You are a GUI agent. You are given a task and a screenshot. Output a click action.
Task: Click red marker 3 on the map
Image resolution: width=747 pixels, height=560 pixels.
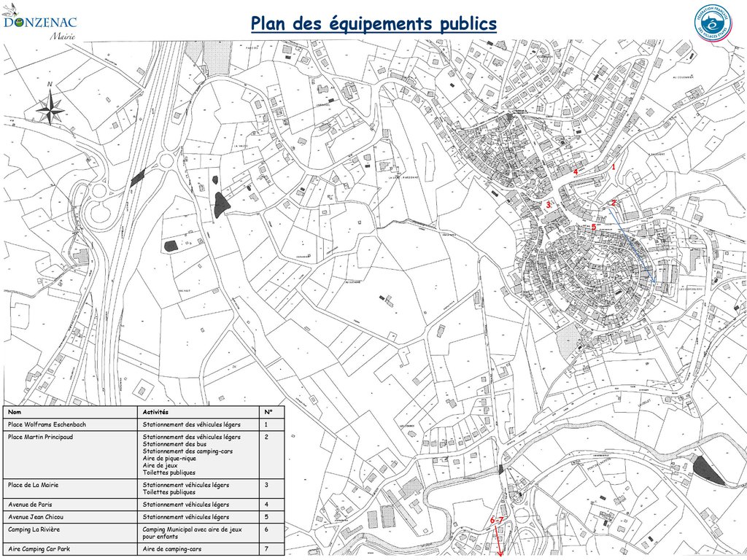pos(549,205)
